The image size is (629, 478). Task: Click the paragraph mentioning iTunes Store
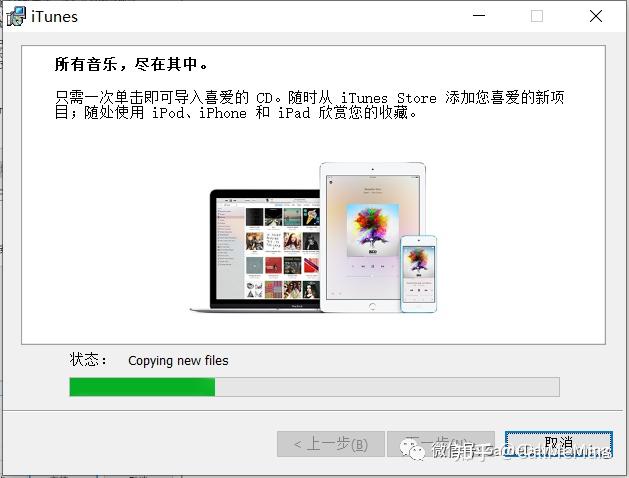309,105
